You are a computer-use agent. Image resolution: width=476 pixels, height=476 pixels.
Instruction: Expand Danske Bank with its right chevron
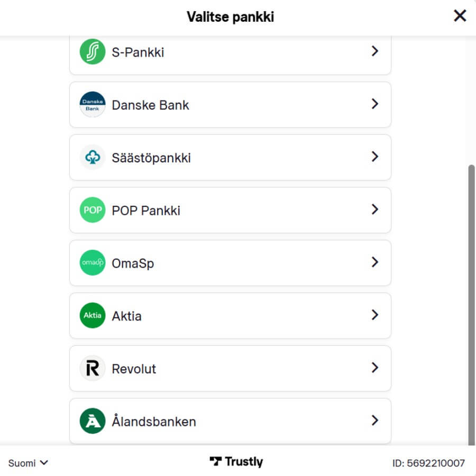375,104
